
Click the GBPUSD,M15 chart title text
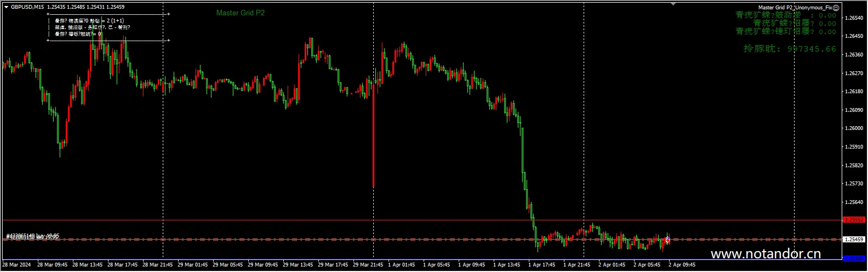[27, 7]
